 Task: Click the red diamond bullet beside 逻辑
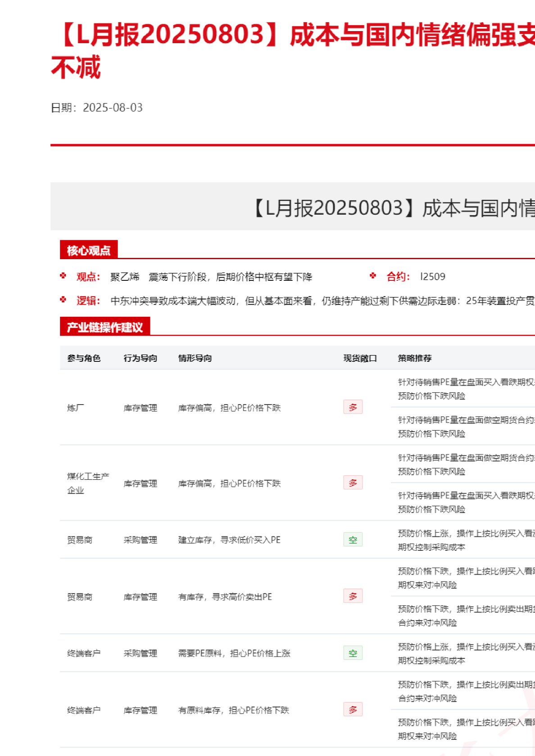63,300
